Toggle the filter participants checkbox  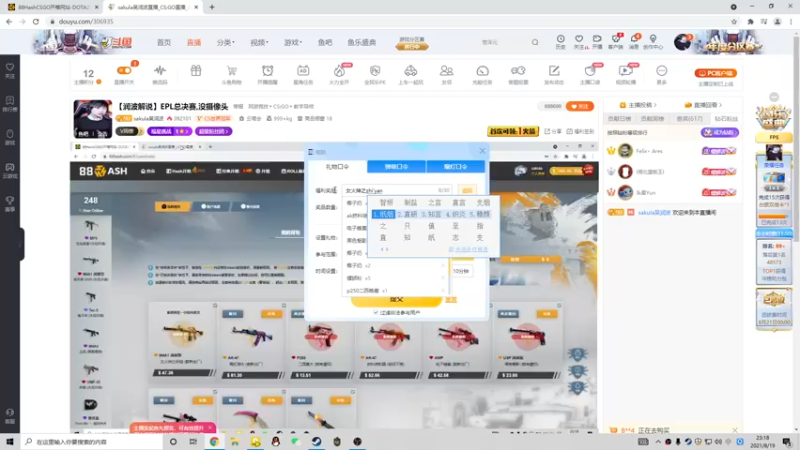pos(376,312)
